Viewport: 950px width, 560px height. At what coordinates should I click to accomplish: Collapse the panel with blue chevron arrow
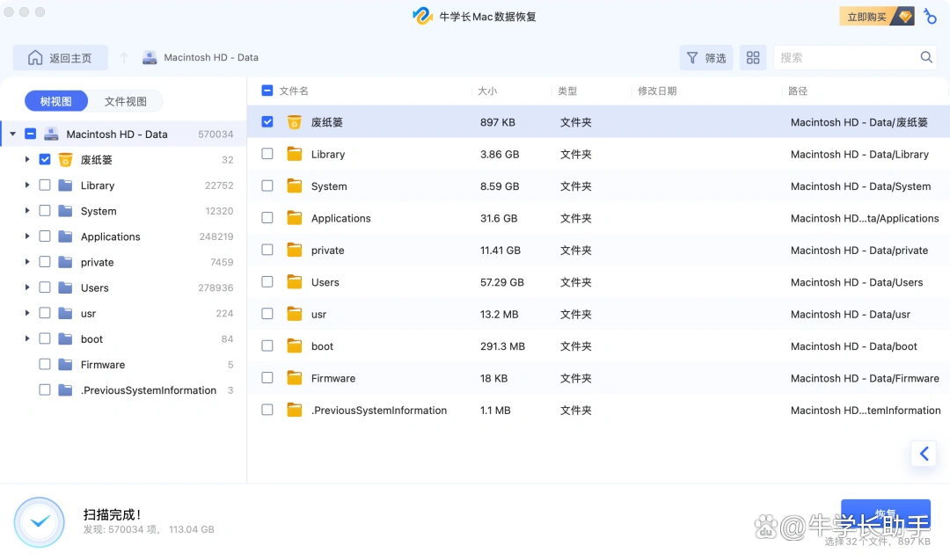coord(923,454)
